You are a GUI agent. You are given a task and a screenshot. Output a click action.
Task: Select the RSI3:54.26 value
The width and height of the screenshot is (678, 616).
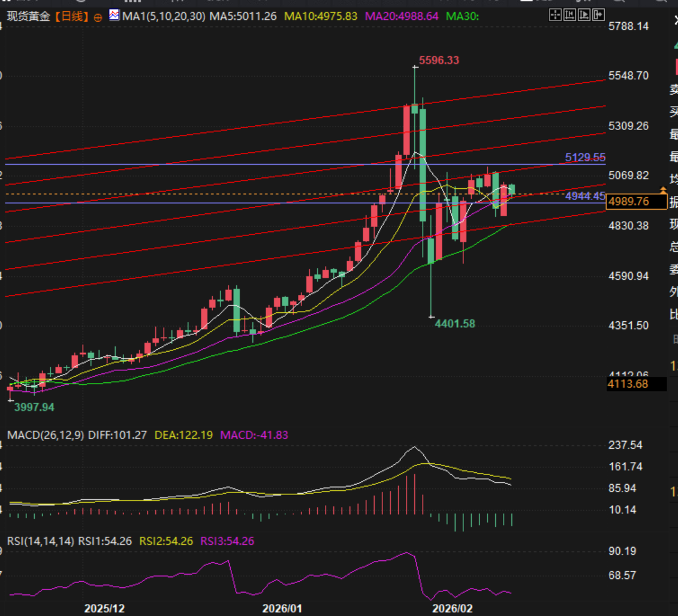[227, 540]
